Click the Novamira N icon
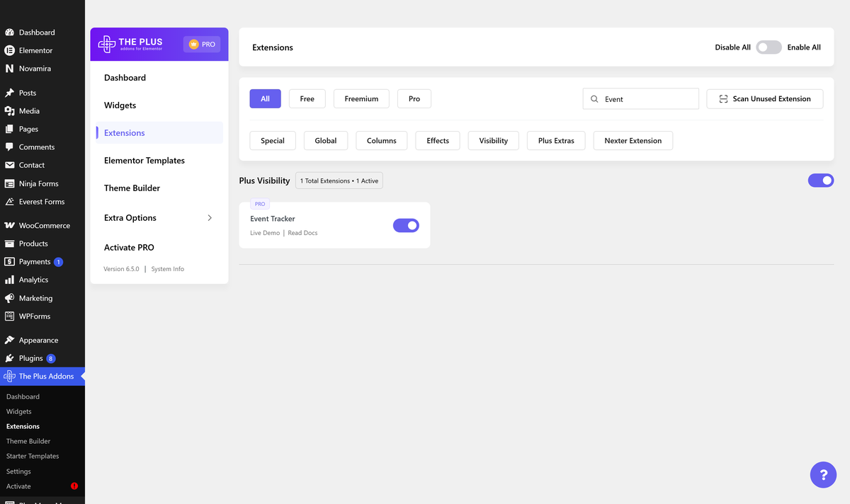Viewport: 850px width, 504px height. point(10,69)
